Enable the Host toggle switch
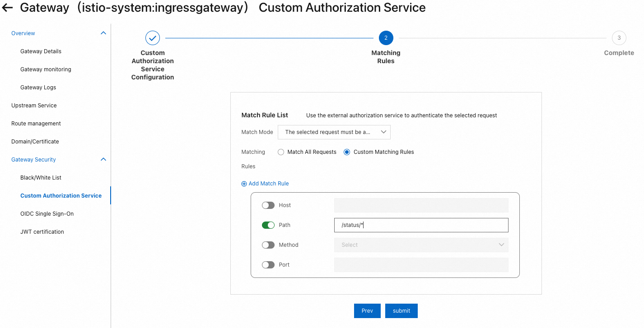644x328 pixels. point(268,205)
